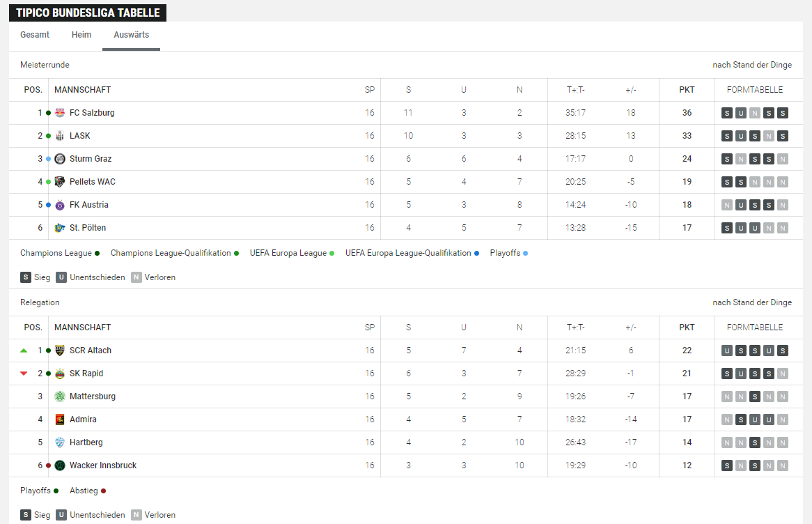Screen dimensions: 812x524
Task: Click the green up arrow beside SCR Altach
Action: coord(24,350)
